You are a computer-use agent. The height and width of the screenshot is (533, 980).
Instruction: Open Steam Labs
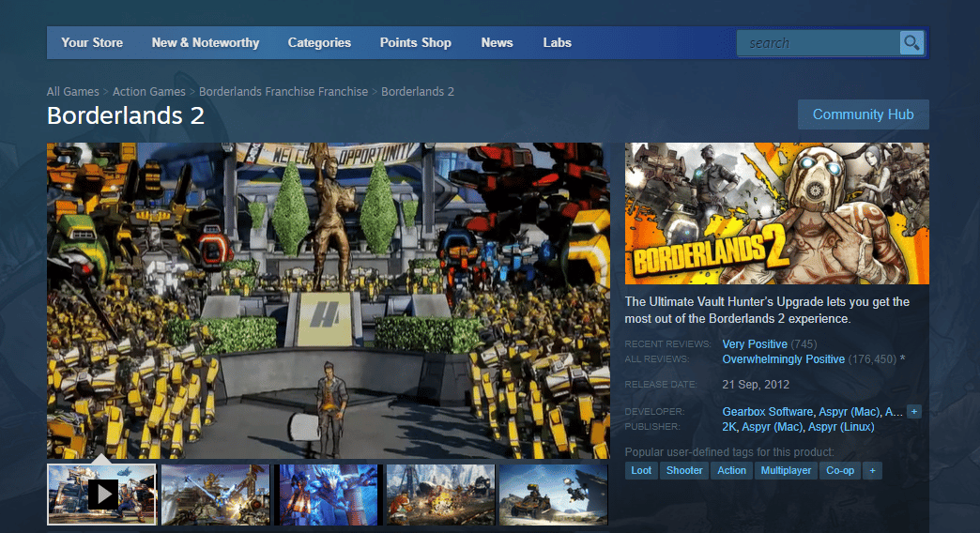[x=557, y=42]
